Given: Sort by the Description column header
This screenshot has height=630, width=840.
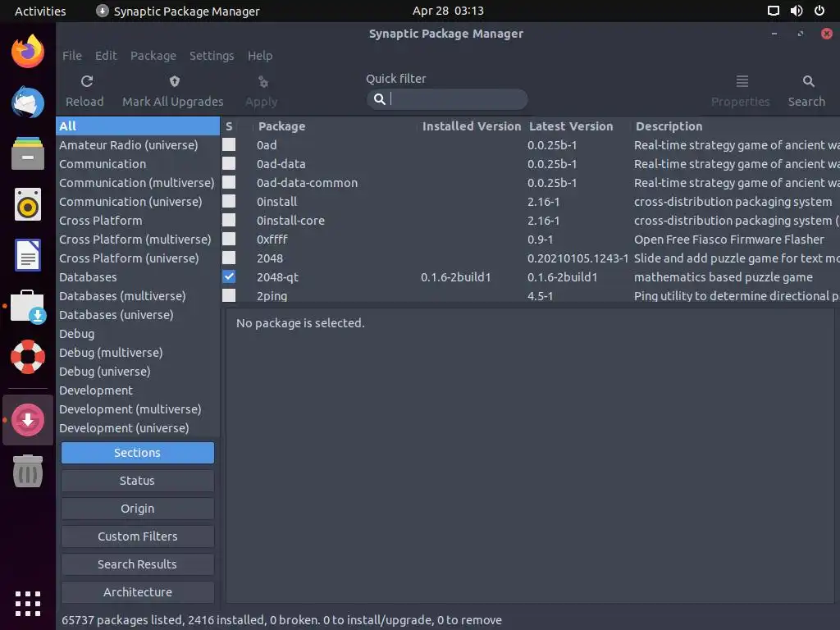Looking at the screenshot, I should coord(735,126).
